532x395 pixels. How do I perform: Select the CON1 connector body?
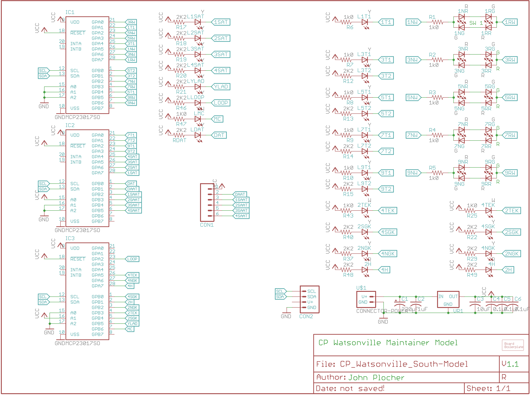tap(207, 202)
